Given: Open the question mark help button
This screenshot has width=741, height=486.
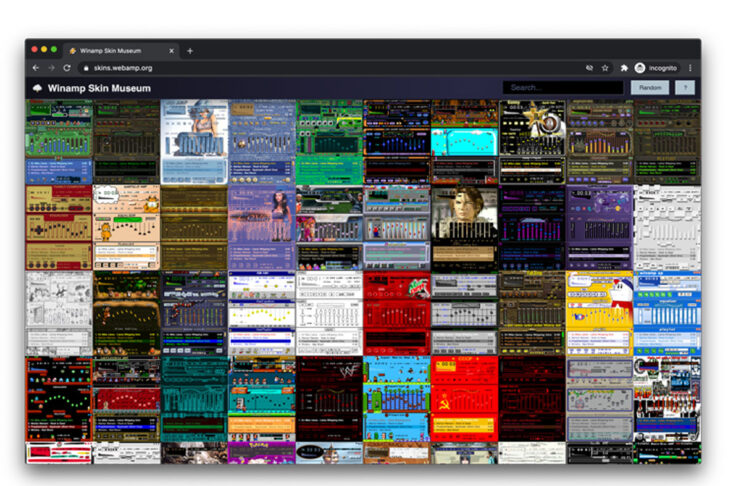Looking at the screenshot, I should pyautogui.click(x=685, y=87).
